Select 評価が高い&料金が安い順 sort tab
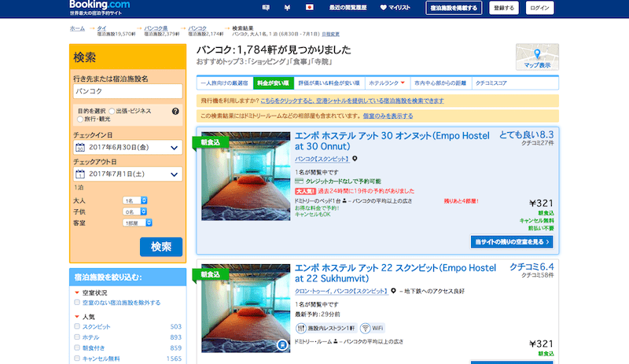This screenshot has height=364, width=629. coord(329,83)
